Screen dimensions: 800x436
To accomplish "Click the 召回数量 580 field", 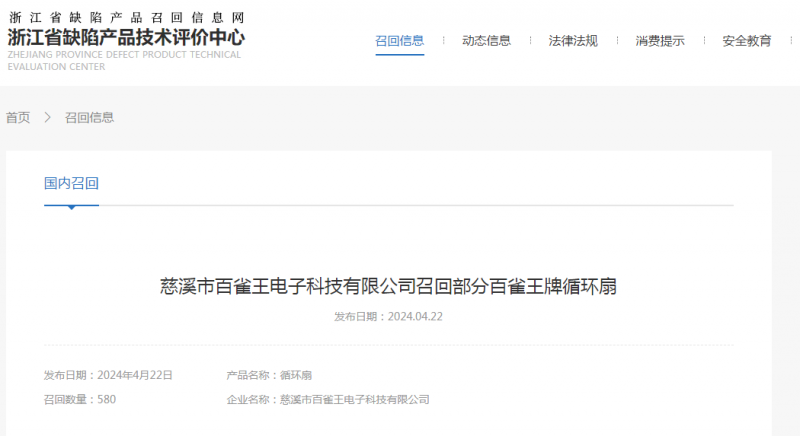I will coord(80,399).
